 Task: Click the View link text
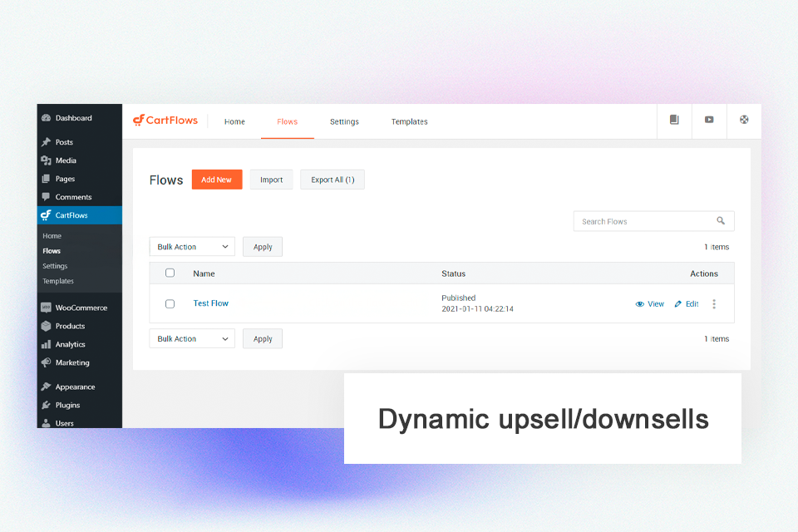click(656, 304)
